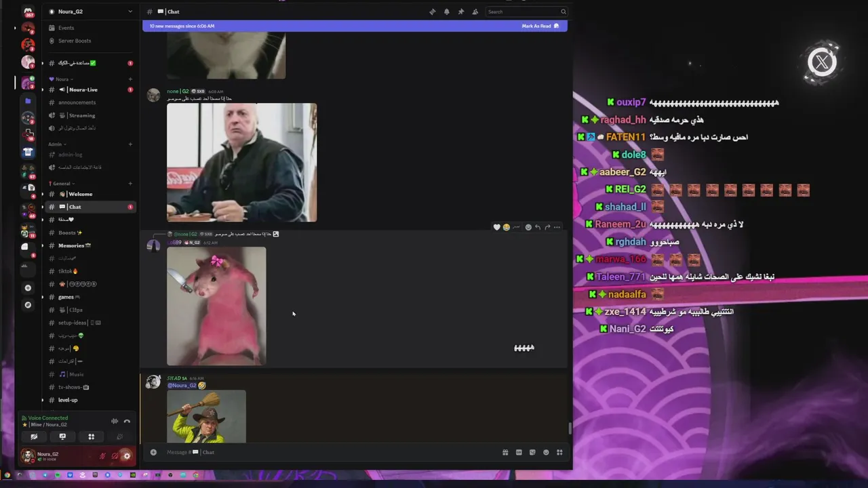This screenshot has height=488, width=868.
Task: Toggle the member list icon
Action: pyautogui.click(x=475, y=12)
